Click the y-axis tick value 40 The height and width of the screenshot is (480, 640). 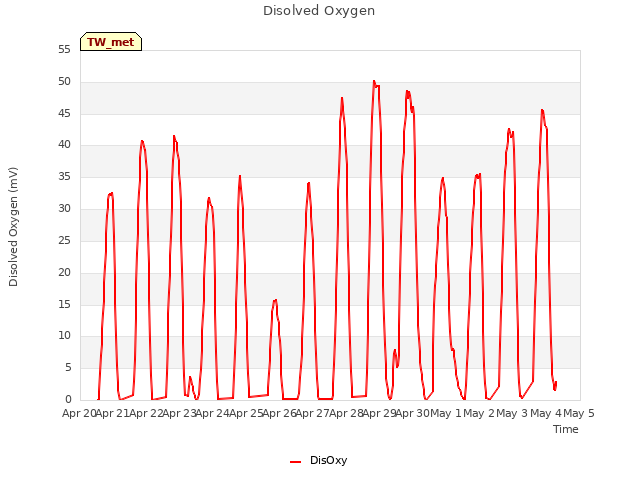point(64,144)
